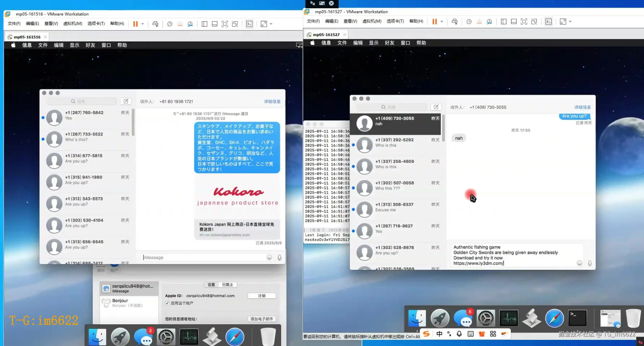Click the VMware console view icon in left toolbar
The height and width of the screenshot is (346, 644).
coord(249,24)
